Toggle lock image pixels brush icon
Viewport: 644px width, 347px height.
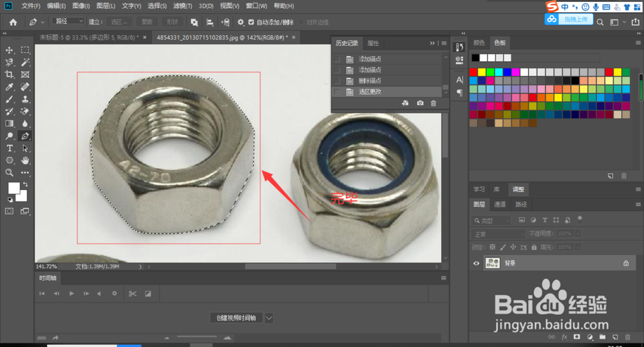coord(503,247)
